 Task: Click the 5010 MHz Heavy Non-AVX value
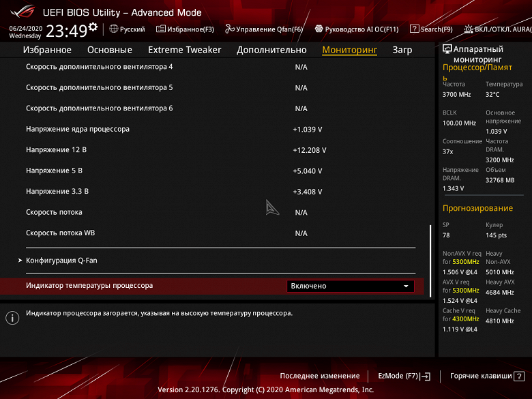pos(500,272)
